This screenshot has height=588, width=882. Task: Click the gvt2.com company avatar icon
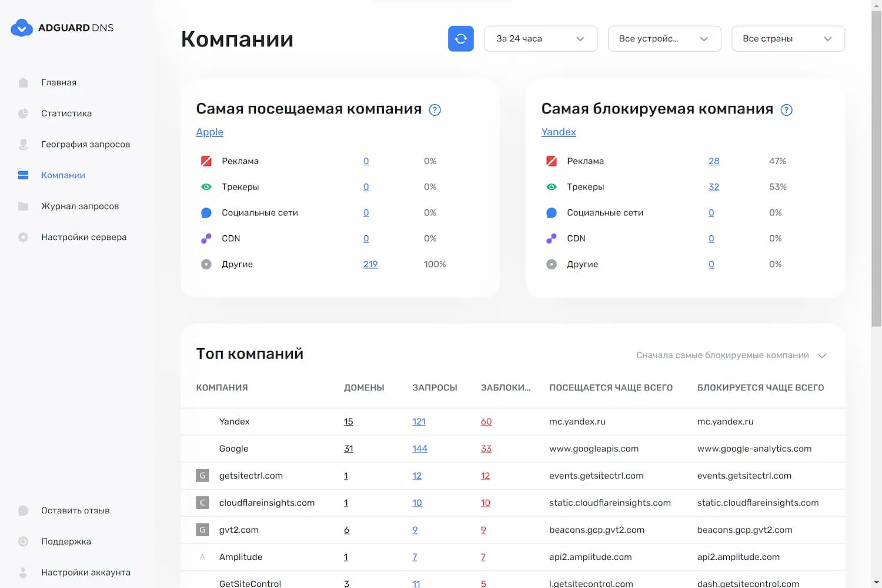[x=202, y=530]
